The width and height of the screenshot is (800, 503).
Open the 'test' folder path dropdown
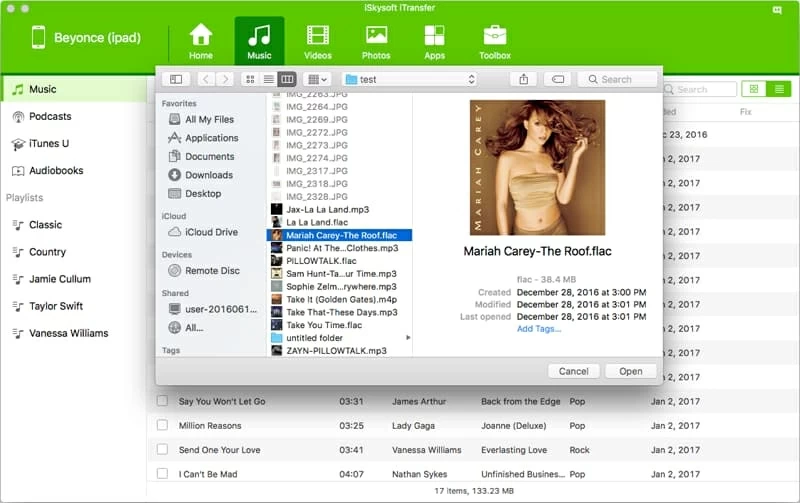tap(409, 79)
